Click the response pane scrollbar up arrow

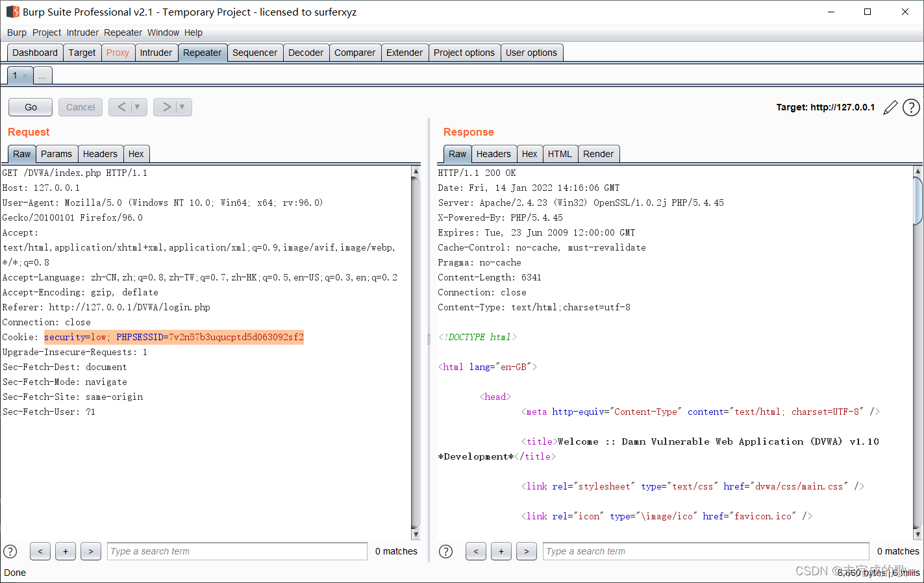point(918,171)
